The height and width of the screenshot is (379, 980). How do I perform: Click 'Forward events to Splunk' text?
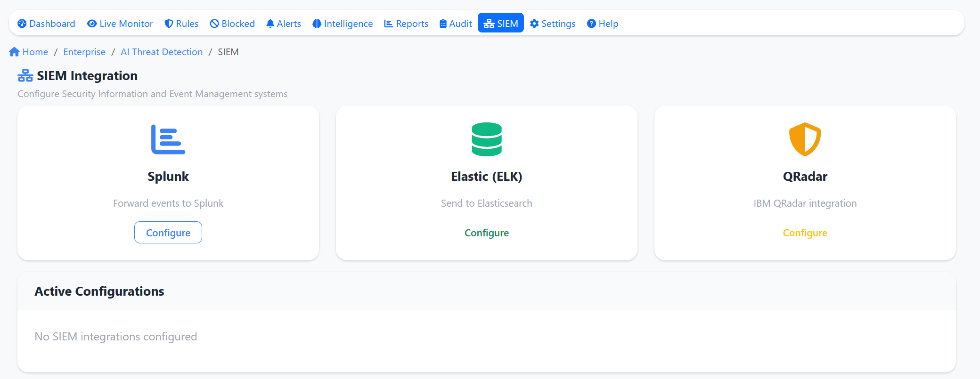pos(168,203)
